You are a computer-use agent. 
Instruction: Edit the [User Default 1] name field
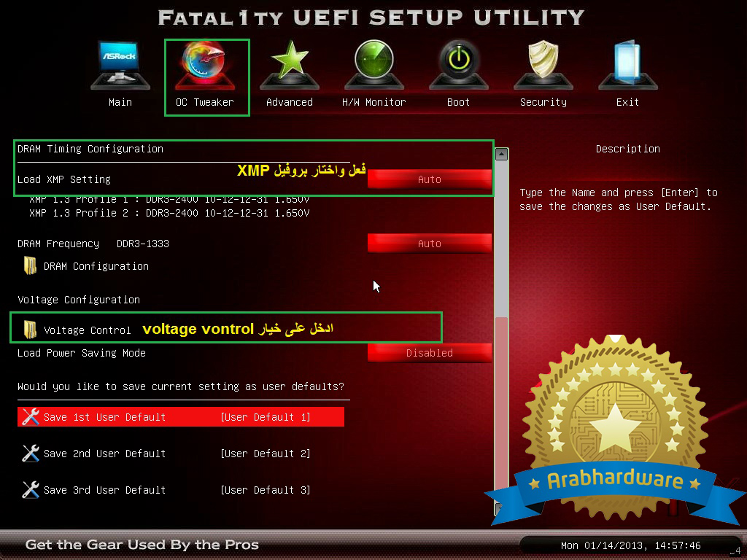point(266,417)
